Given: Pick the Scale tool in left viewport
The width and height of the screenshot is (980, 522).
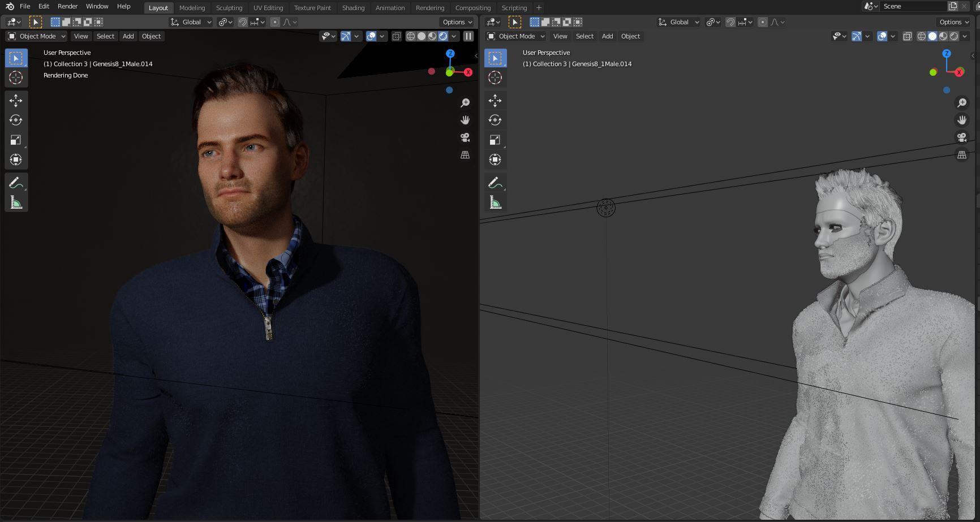Looking at the screenshot, I should (16, 140).
